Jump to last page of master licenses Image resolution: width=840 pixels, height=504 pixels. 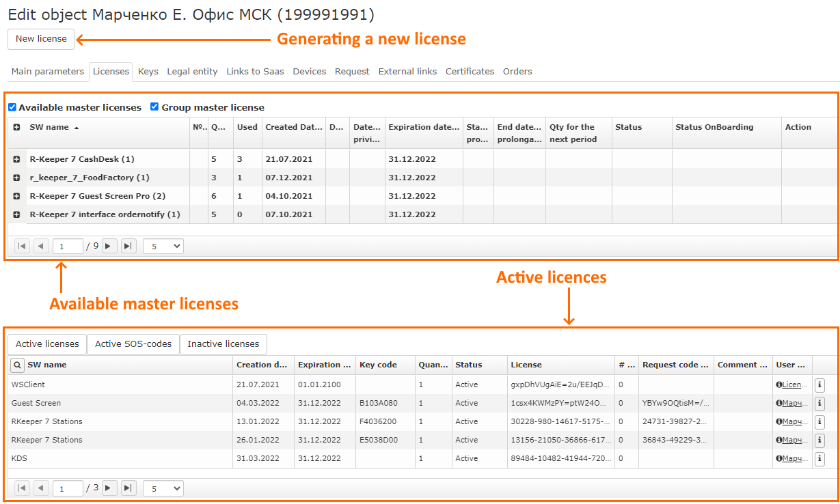pos(128,246)
